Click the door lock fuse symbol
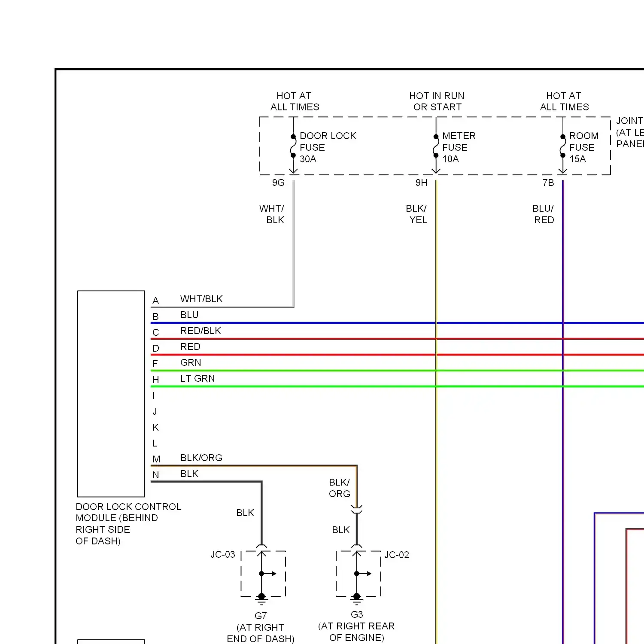644x644 pixels. (x=293, y=146)
